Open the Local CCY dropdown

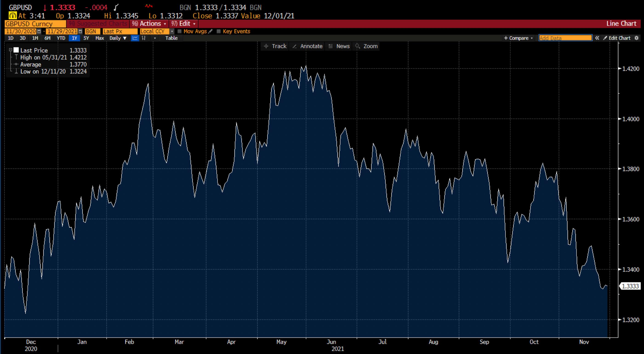tap(172, 31)
